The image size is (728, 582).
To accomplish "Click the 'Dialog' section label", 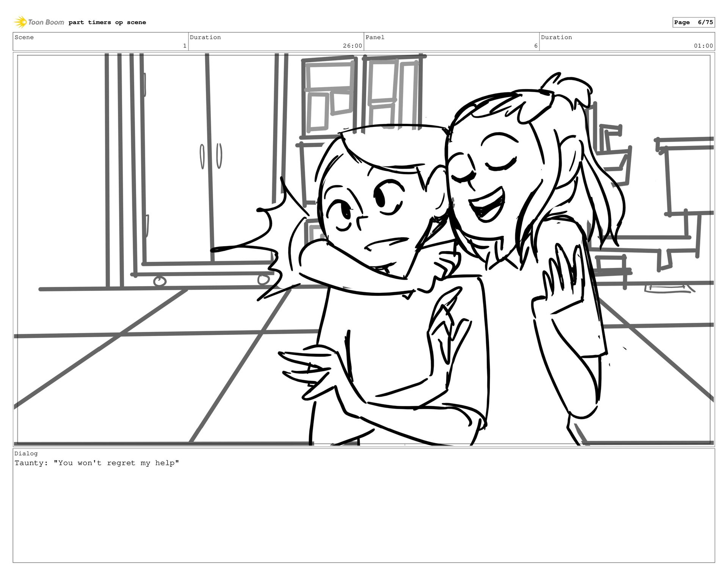I will [x=26, y=454].
